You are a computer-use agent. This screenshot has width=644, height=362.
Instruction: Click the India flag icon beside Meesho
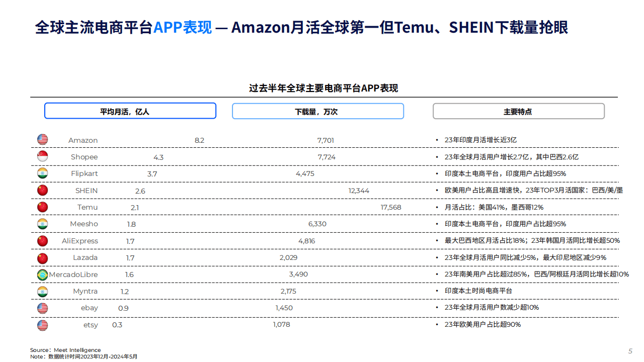pyautogui.click(x=42, y=224)
